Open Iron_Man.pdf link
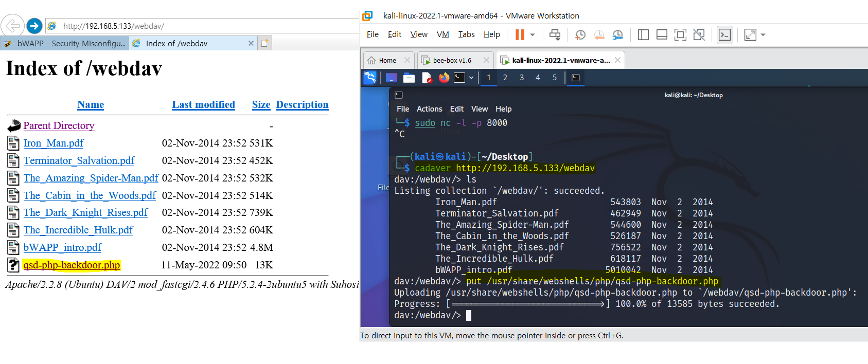The image size is (868, 364). [x=54, y=143]
